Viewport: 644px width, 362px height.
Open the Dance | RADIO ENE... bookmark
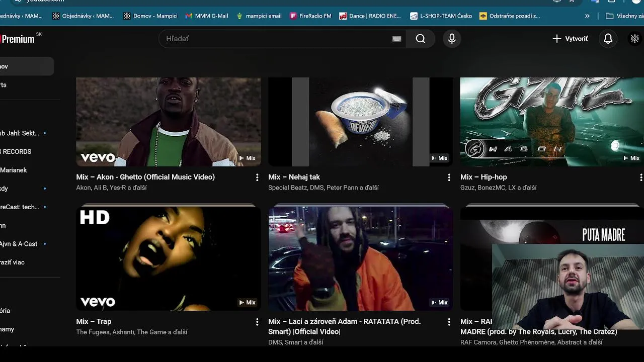pos(370,16)
